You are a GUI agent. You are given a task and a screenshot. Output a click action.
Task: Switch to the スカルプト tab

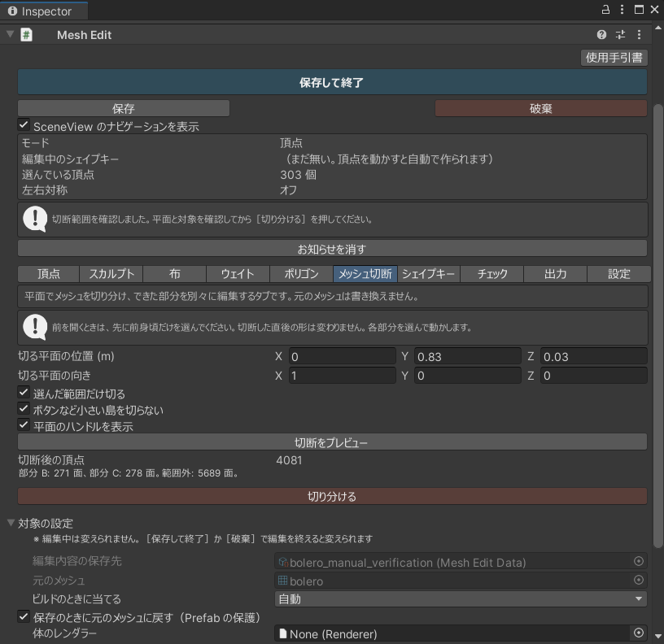(111, 274)
